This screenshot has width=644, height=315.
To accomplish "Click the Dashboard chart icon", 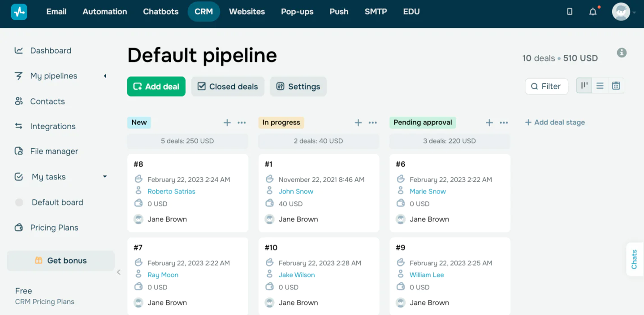I will coord(19,50).
